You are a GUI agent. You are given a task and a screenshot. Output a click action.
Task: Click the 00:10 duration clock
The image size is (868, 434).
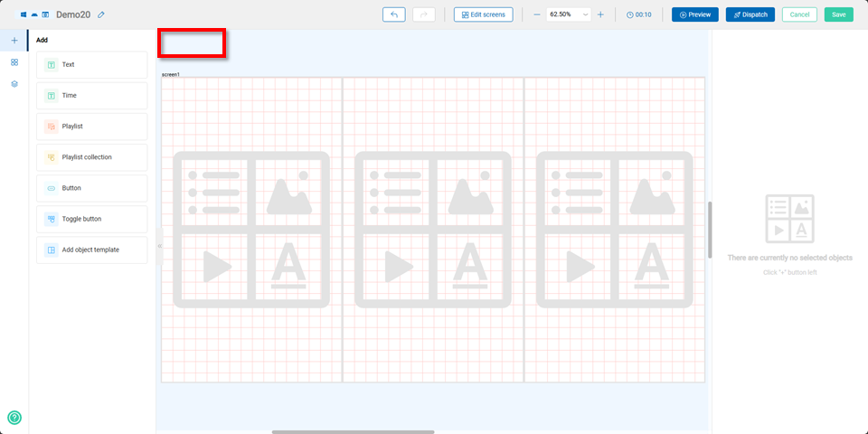pos(639,15)
